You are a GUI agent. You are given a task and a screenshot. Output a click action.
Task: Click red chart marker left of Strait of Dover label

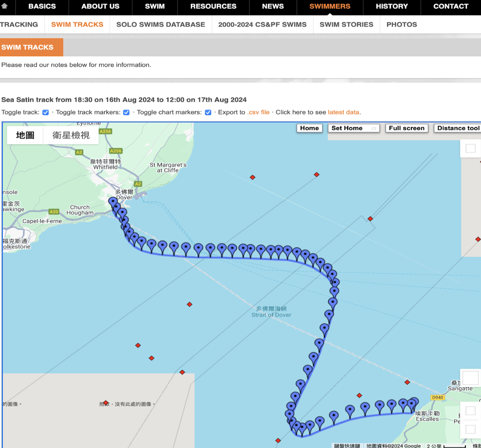point(190,305)
